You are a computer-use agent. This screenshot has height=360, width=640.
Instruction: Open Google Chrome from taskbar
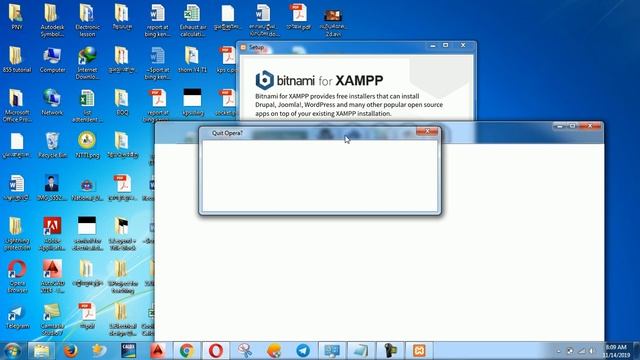click(x=187, y=351)
